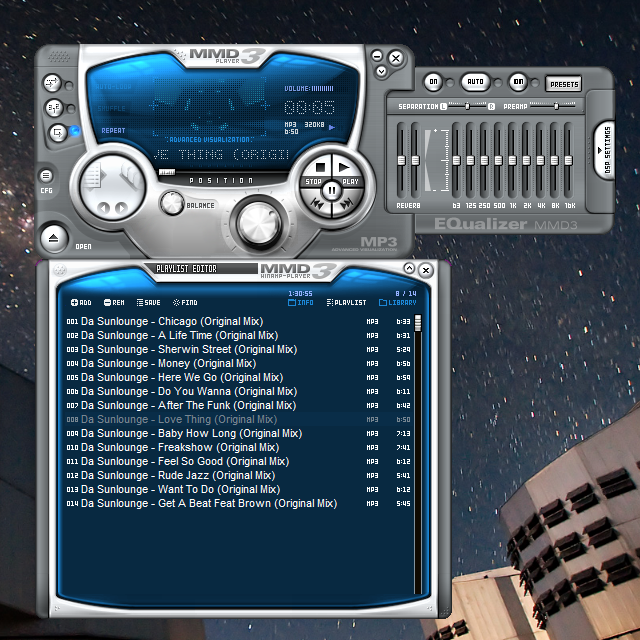Minimize the MMD3 main player window
The image size is (640, 640).
[x=377, y=56]
